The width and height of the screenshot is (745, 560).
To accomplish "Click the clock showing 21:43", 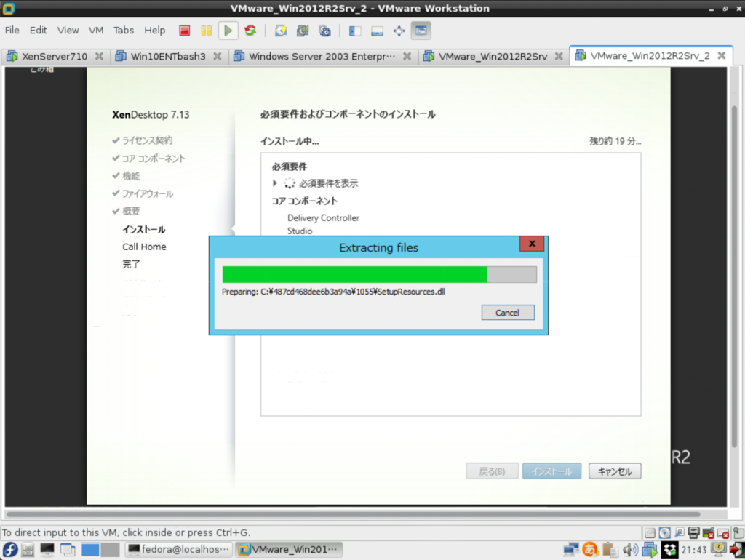I will [x=694, y=550].
